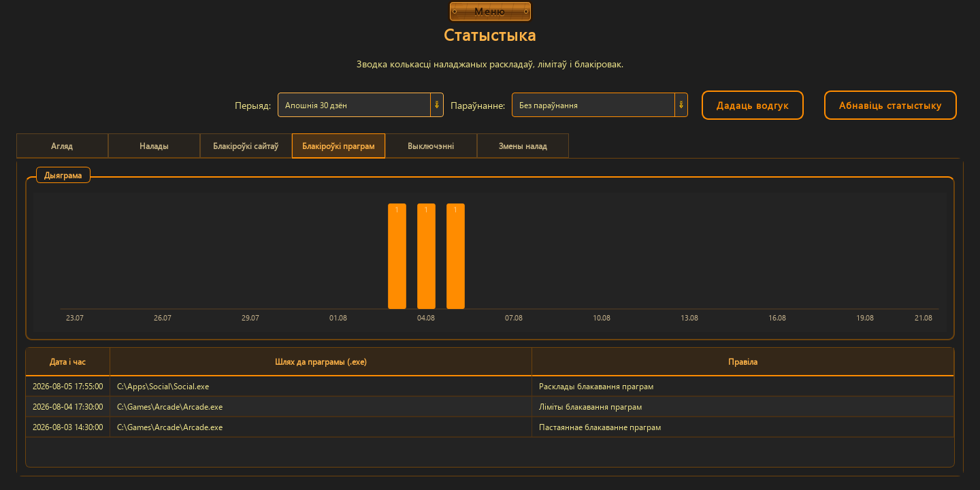Switch to the Налады tab
Image resolution: width=980 pixels, height=490 pixels.
[154, 146]
